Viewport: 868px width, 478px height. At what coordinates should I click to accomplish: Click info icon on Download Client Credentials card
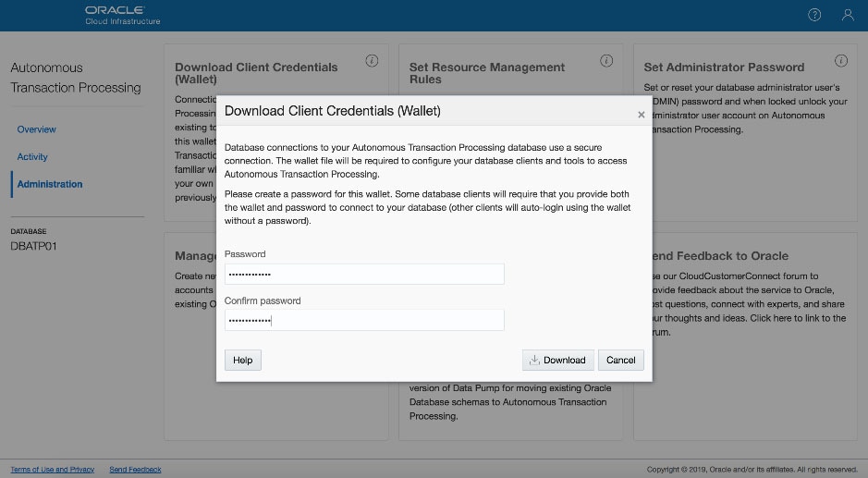[x=372, y=61]
